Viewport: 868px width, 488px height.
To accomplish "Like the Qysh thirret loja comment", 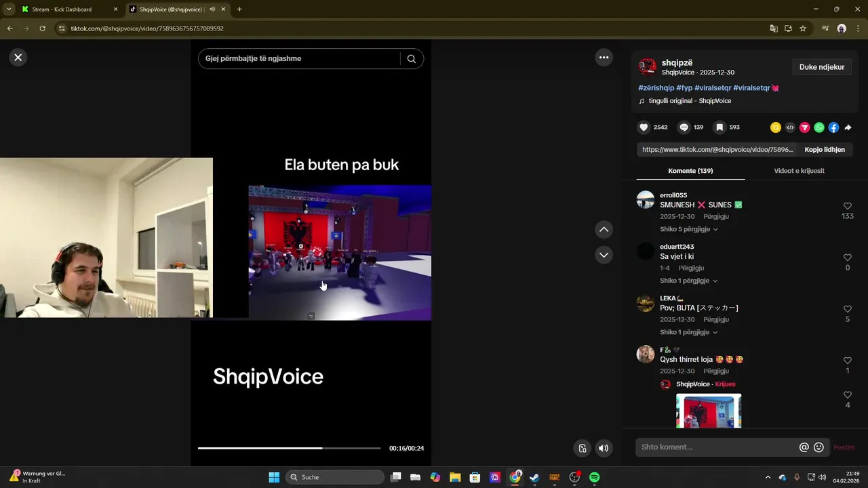I will point(848,361).
